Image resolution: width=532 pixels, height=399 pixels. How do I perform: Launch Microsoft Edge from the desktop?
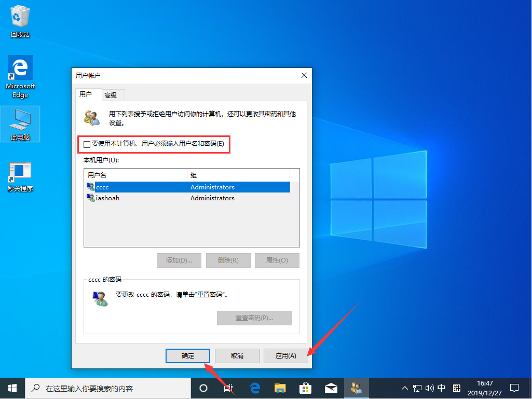[20, 70]
